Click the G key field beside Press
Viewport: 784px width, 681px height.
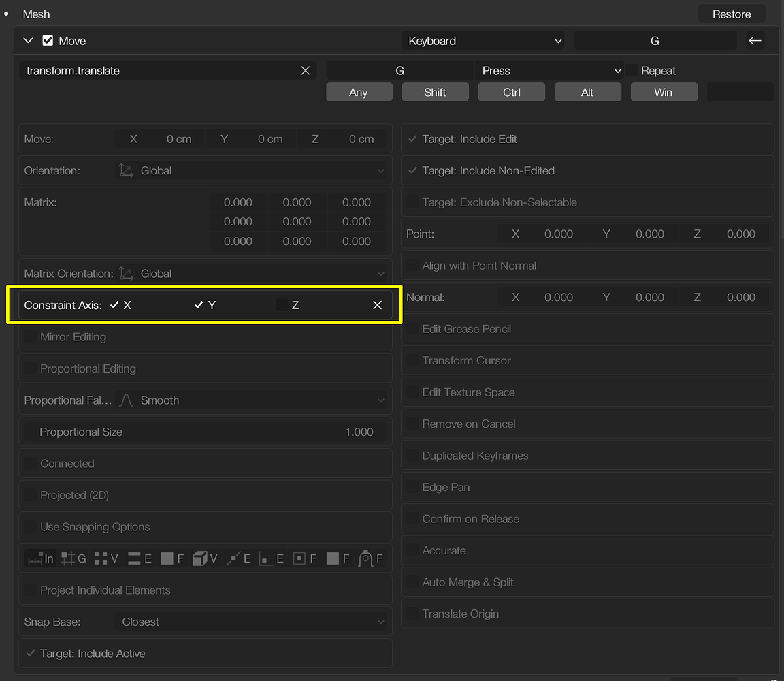click(x=400, y=71)
